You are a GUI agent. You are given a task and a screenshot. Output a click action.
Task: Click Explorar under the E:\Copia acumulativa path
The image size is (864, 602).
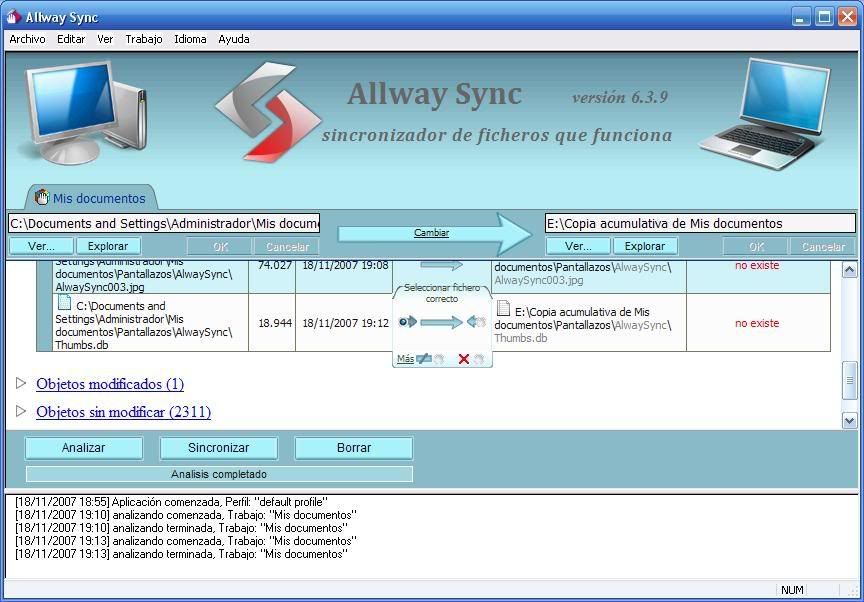point(645,246)
